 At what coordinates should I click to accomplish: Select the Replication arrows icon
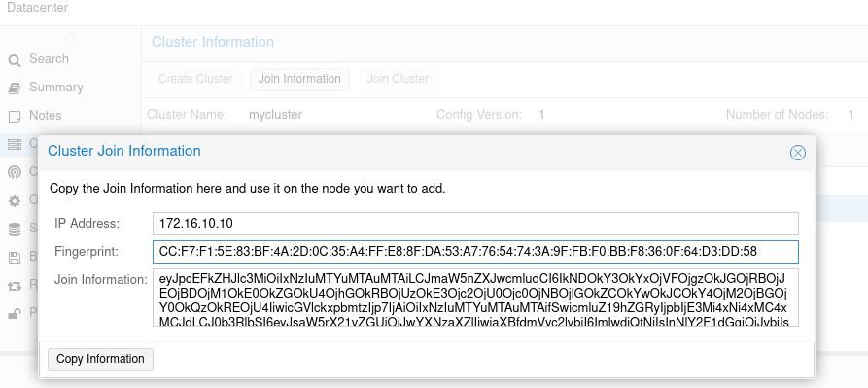[x=15, y=286]
